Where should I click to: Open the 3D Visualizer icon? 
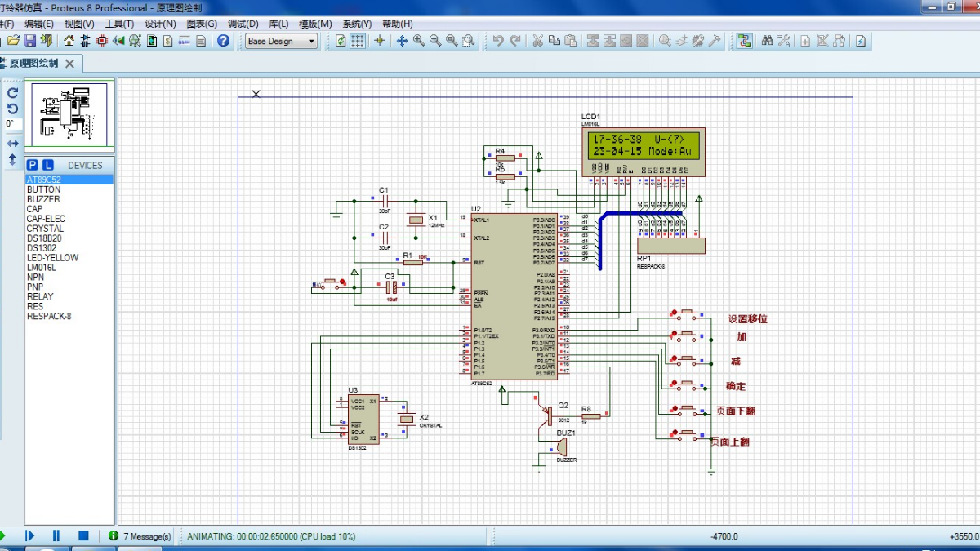(x=118, y=41)
